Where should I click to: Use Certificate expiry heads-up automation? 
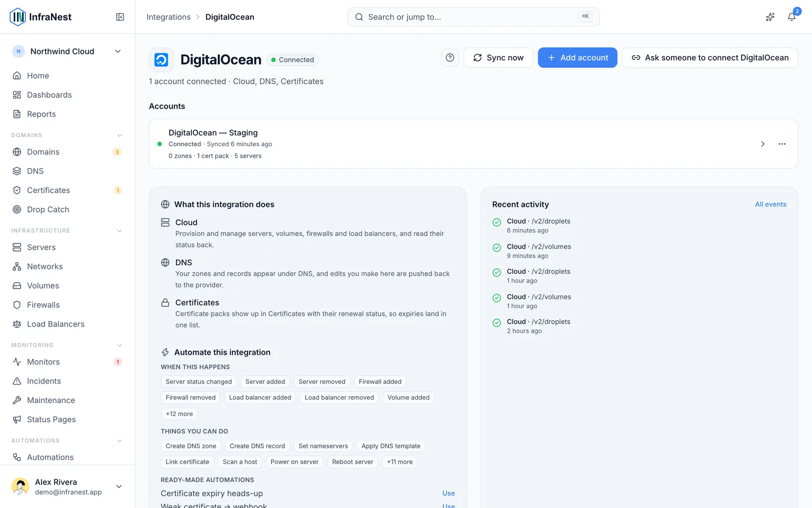(448, 493)
